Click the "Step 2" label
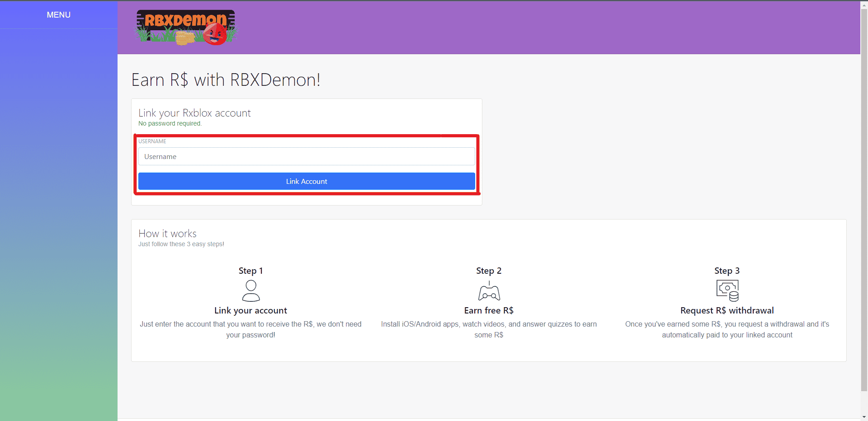This screenshot has width=868, height=421. 489,271
